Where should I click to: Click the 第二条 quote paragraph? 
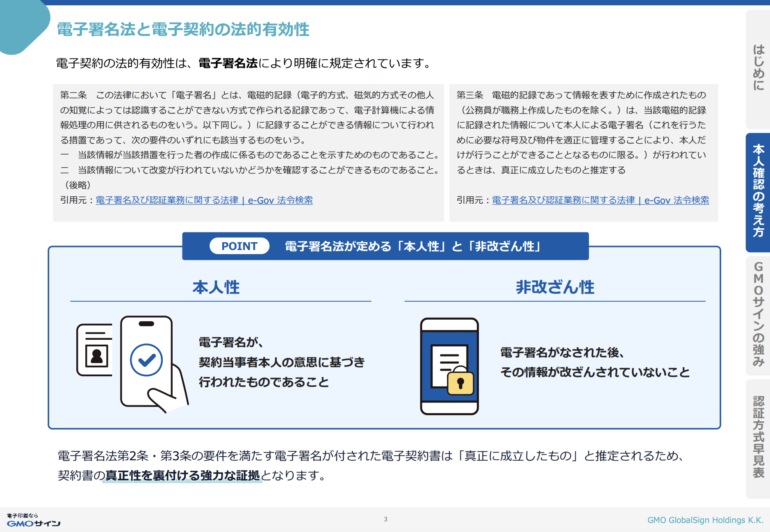[x=249, y=140]
